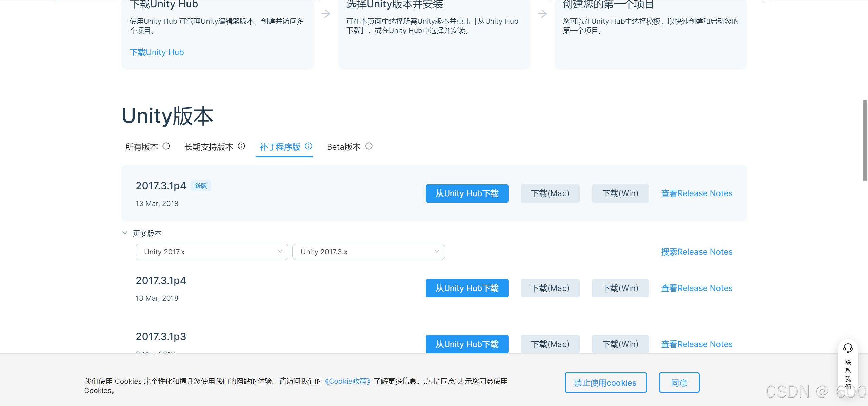Click the 新版 badge beside 2017.3.1p4
868x406 pixels.
click(201, 186)
